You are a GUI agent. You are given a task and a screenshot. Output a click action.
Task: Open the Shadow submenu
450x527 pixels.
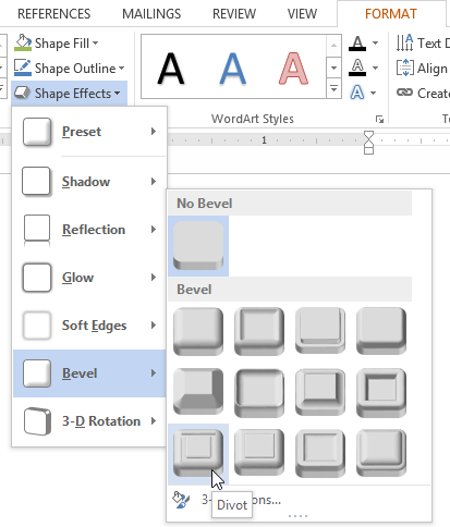point(90,181)
